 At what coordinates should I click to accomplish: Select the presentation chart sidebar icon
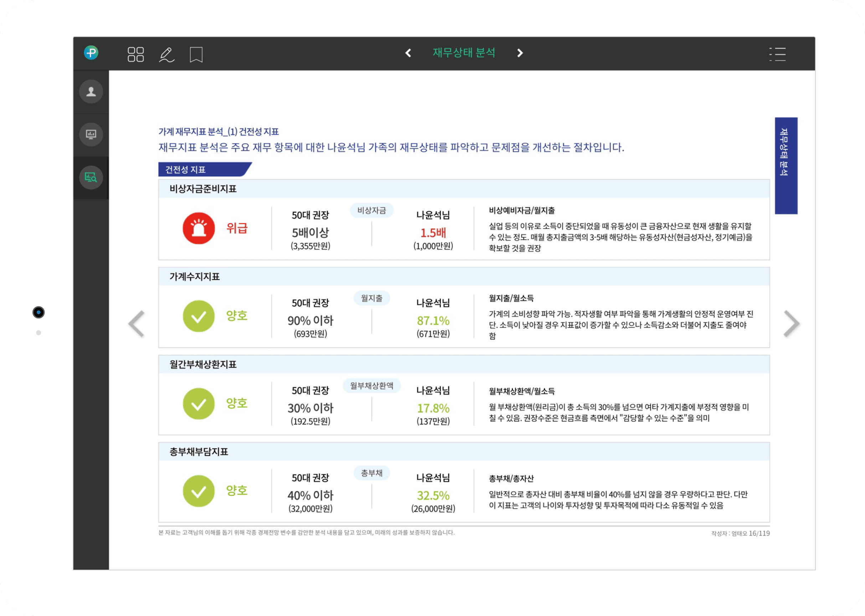pos(91,134)
